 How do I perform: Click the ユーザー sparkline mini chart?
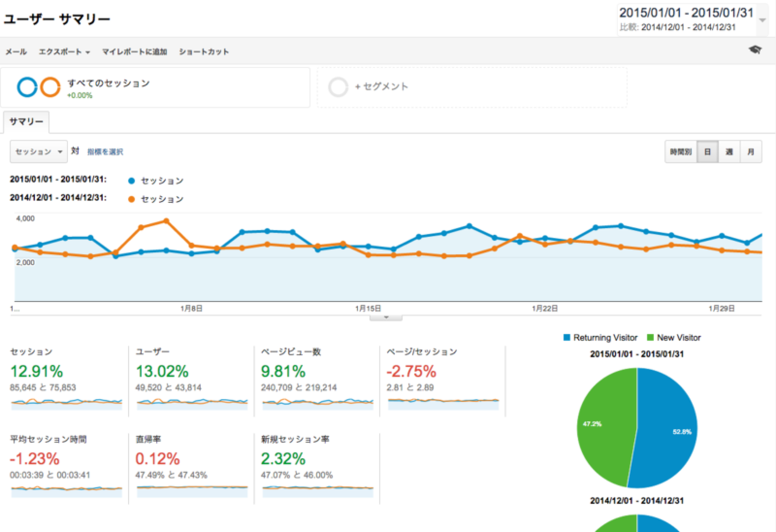[192, 404]
